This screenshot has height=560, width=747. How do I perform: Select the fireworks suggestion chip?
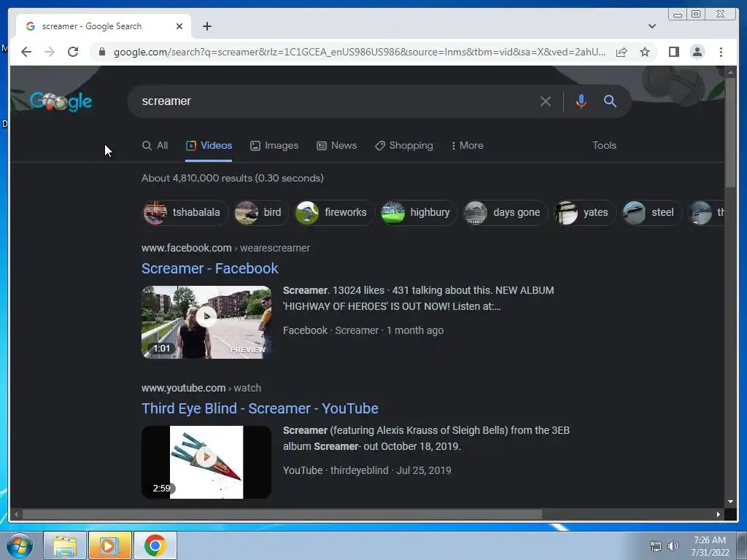click(334, 212)
